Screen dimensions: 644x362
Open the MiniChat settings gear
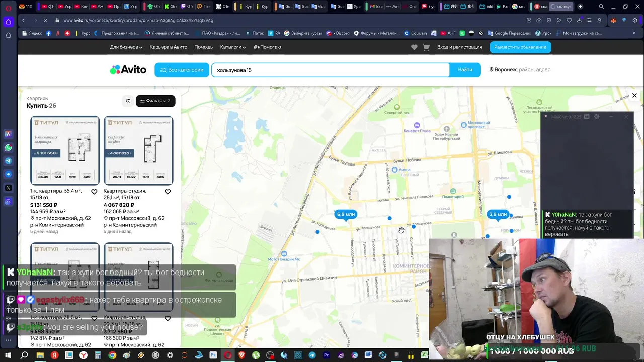[x=597, y=117]
